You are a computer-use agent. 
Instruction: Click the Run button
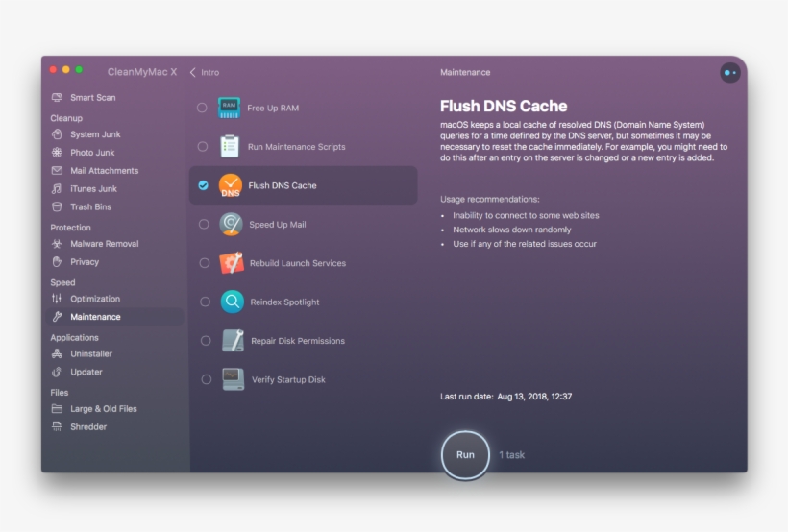(x=465, y=454)
